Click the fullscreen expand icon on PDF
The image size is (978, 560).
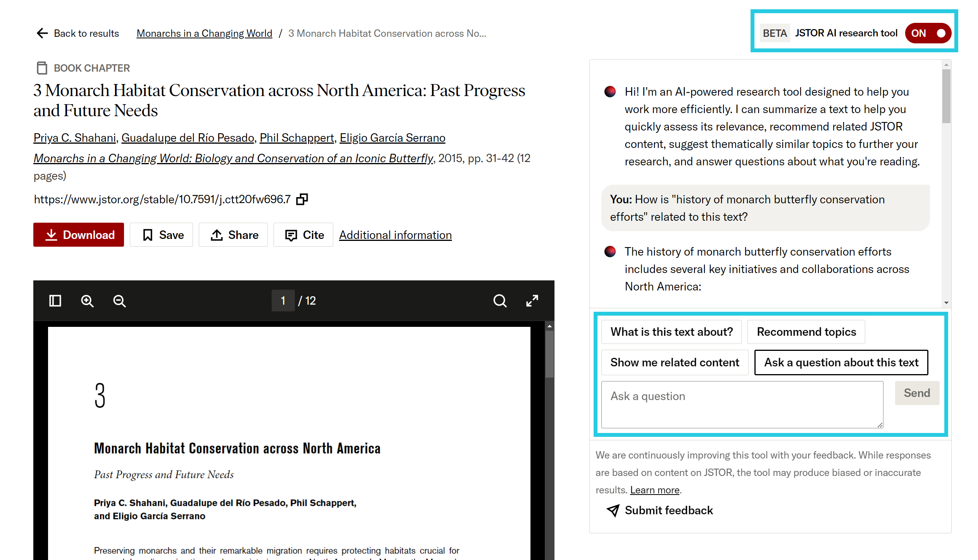[x=533, y=301]
